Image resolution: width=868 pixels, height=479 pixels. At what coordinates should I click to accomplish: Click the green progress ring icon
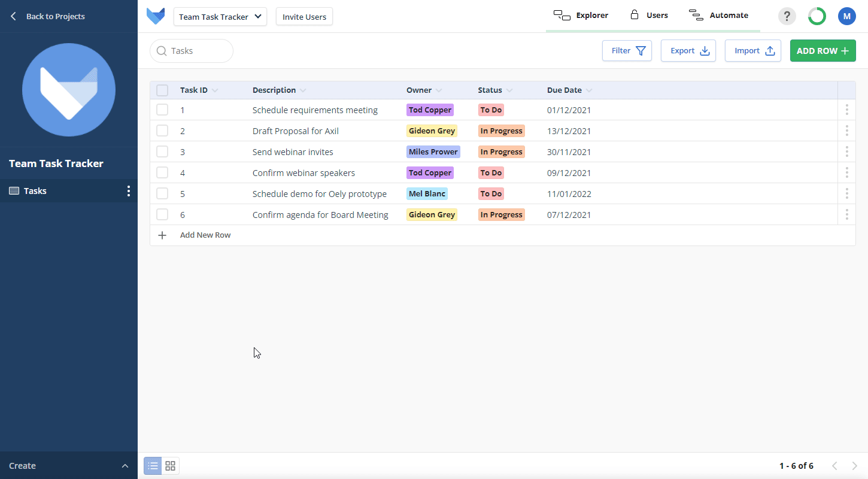pos(817,16)
